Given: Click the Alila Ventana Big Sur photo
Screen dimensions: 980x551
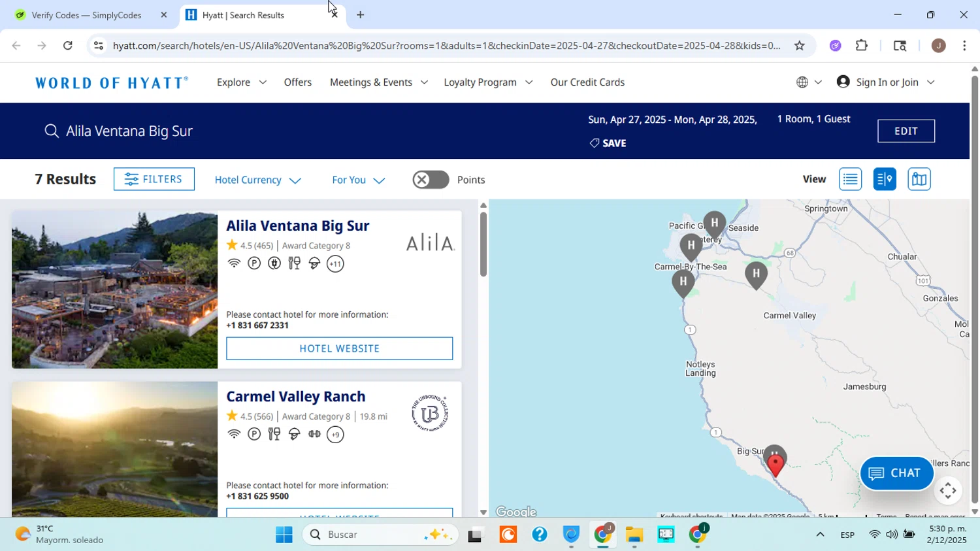Looking at the screenshot, I should point(114,290).
